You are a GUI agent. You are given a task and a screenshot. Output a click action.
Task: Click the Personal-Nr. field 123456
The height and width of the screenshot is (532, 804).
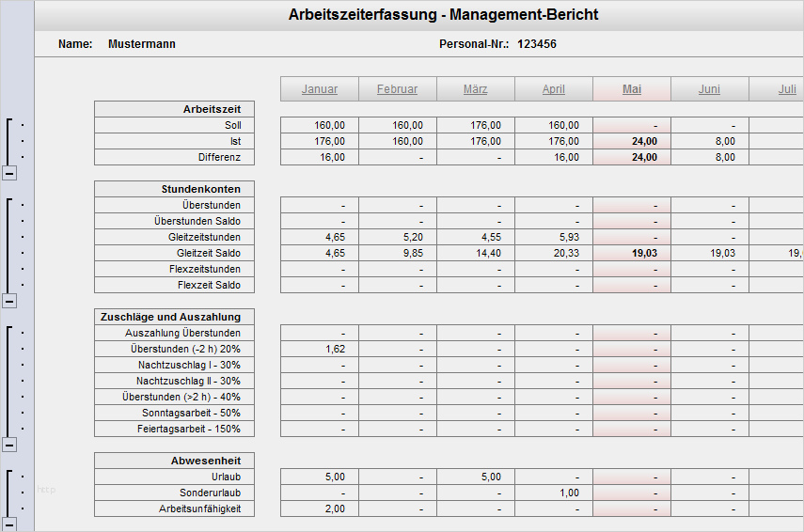point(536,44)
